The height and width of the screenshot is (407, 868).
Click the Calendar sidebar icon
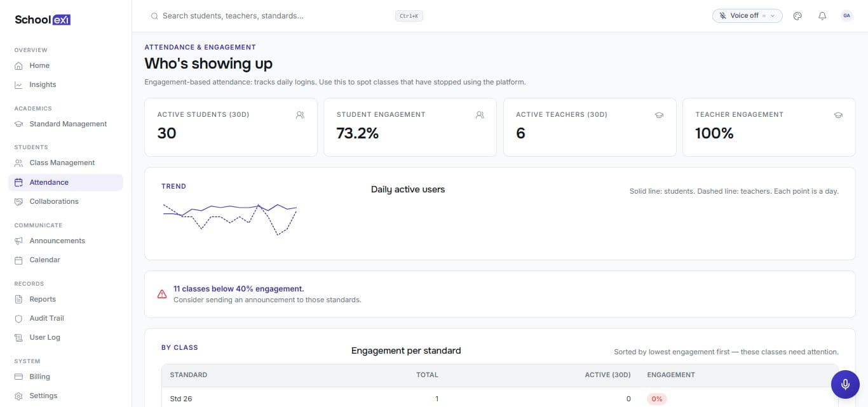coord(18,260)
